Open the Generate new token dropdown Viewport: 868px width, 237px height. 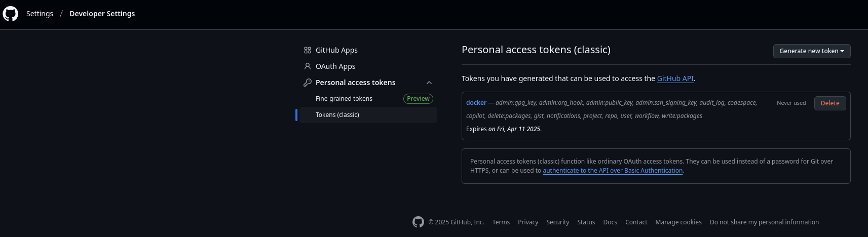[812, 51]
